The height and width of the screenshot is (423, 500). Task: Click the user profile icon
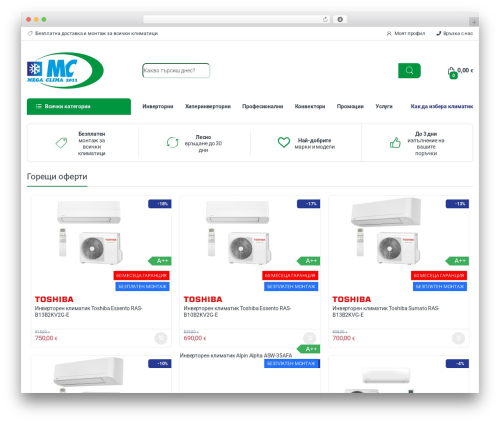[389, 33]
